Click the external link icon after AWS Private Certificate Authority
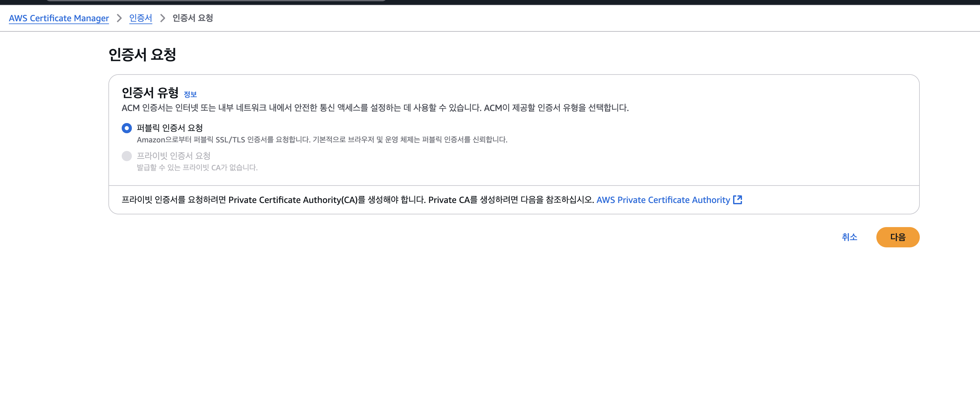The width and height of the screenshot is (980, 418). click(737, 200)
